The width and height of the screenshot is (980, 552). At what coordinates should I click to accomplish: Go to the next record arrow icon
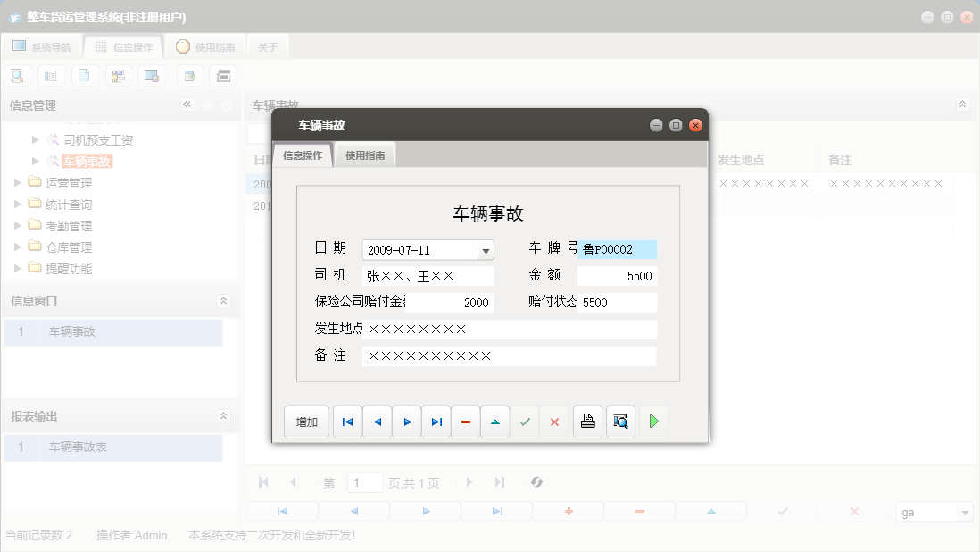(x=406, y=421)
